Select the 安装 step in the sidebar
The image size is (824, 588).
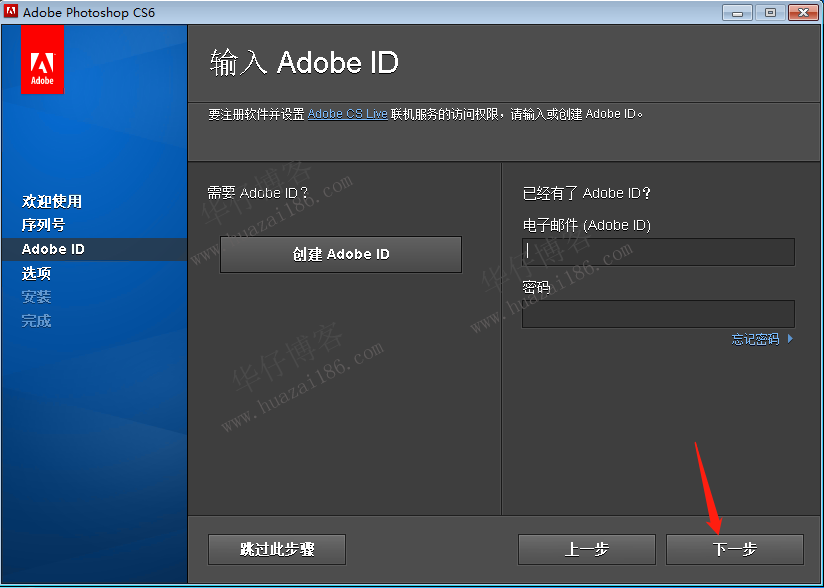(x=36, y=297)
